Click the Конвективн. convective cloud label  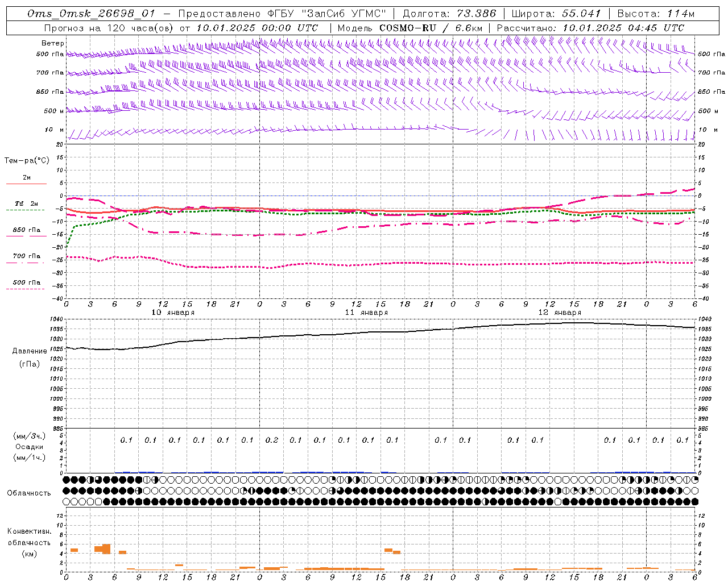(x=29, y=531)
